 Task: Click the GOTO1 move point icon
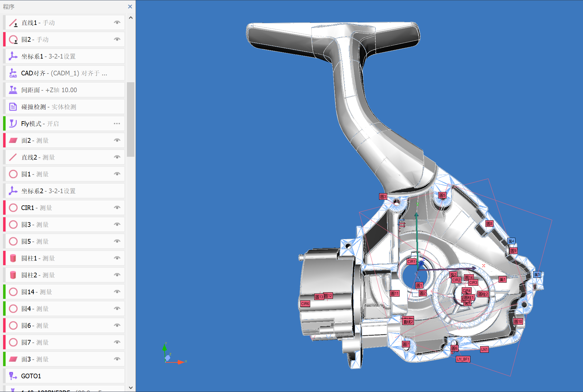pyautogui.click(x=13, y=376)
